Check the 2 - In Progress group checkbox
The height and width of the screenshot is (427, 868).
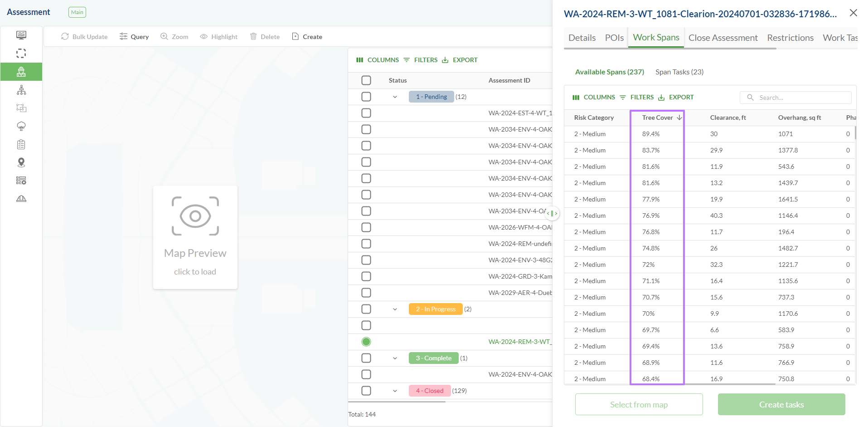[x=366, y=309]
